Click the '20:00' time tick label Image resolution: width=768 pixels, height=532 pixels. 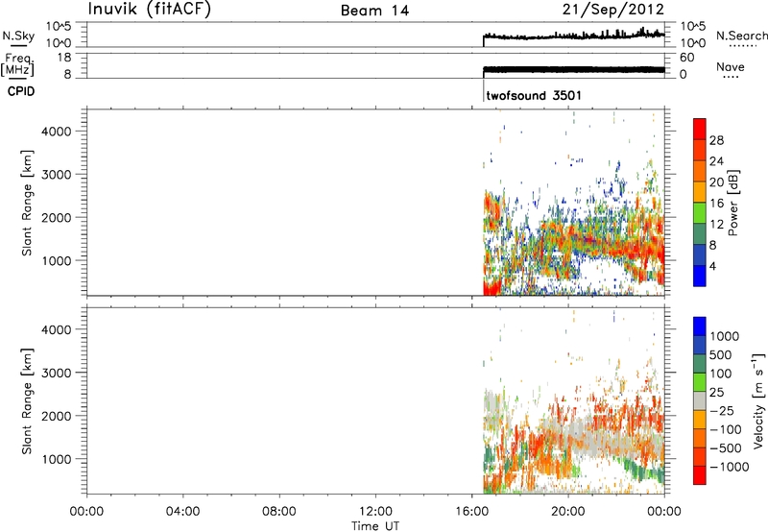point(567,512)
